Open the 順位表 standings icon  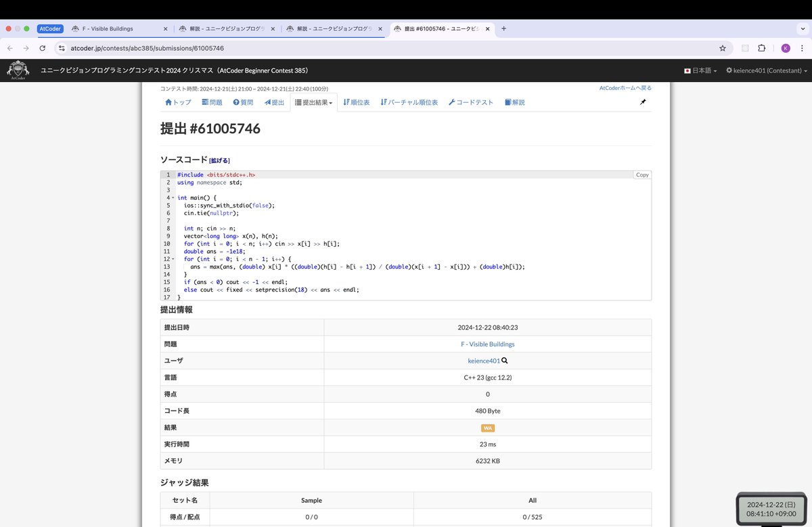[x=346, y=101]
